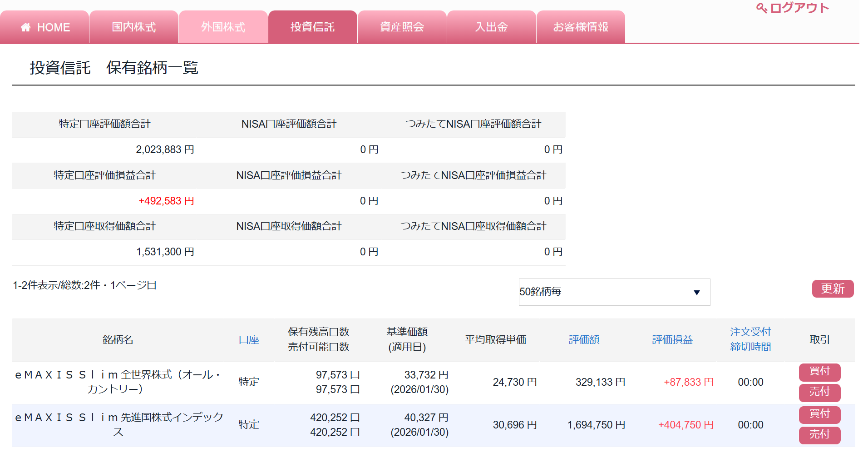The height and width of the screenshot is (458, 868).
Task: Click 買付 for eMAXIS Slim 先進国株式インデックス
Action: (x=819, y=414)
